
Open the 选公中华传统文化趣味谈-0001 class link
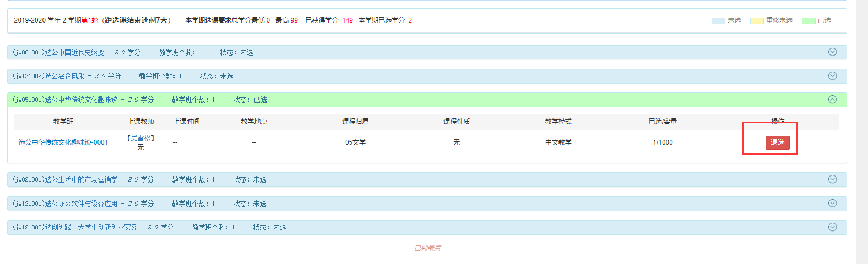[63, 142]
